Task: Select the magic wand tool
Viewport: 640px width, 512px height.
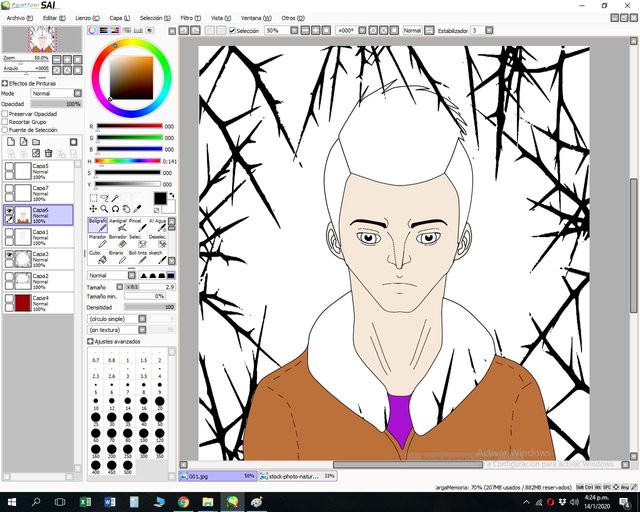Action: (x=116, y=198)
